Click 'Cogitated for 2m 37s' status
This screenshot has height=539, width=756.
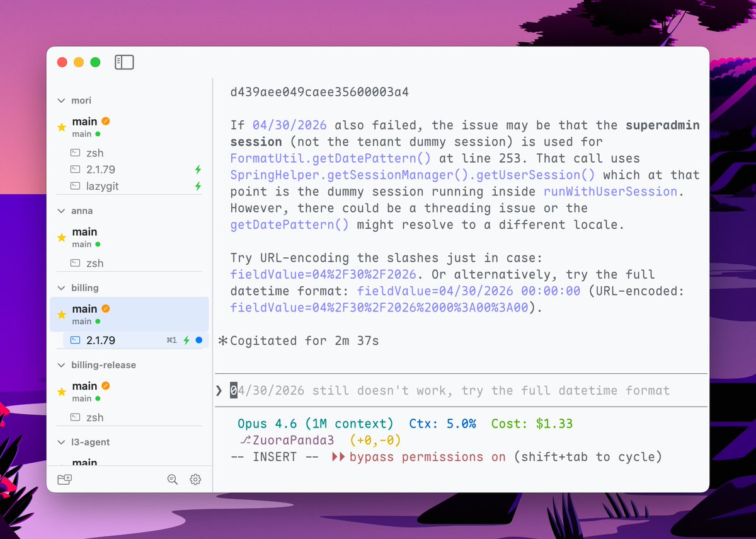point(304,340)
